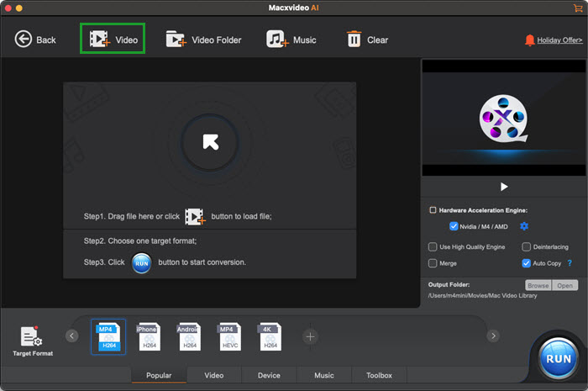Switch to the Video tab
Screen dimensions: 588x391
(213, 375)
